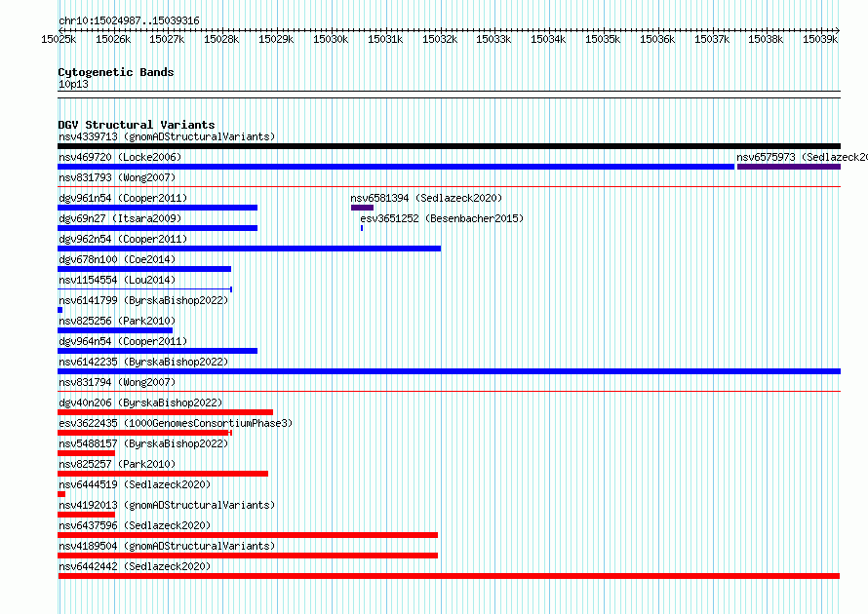
Task: Click the 15032k ruler position
Action: click(440, 39)
